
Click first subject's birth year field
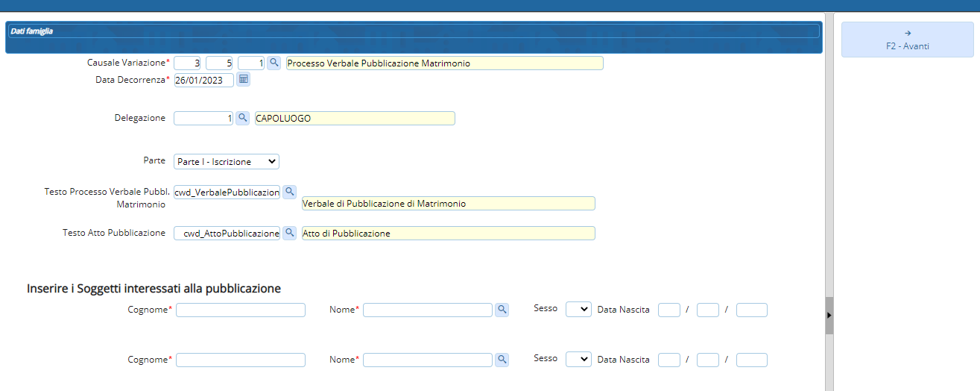pos(751,310)
